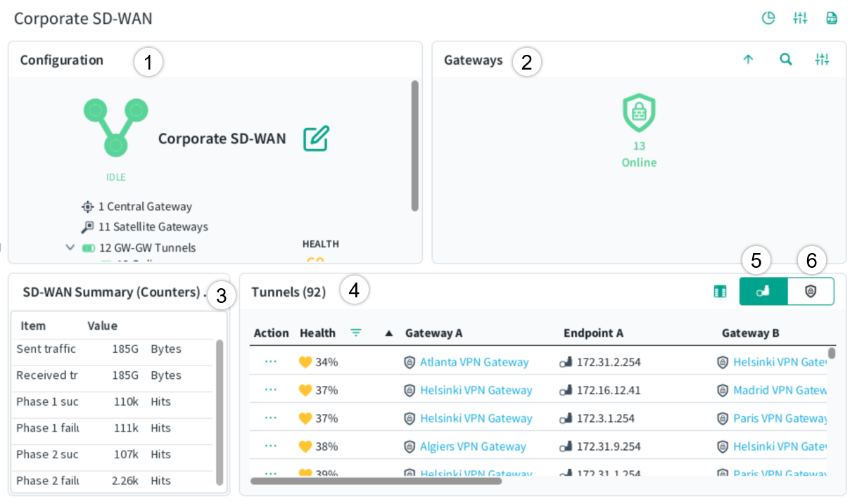Open action menu for the Algiers VPN Gateway row
Screen dimensions: 857x504
(x=271, y=446)
